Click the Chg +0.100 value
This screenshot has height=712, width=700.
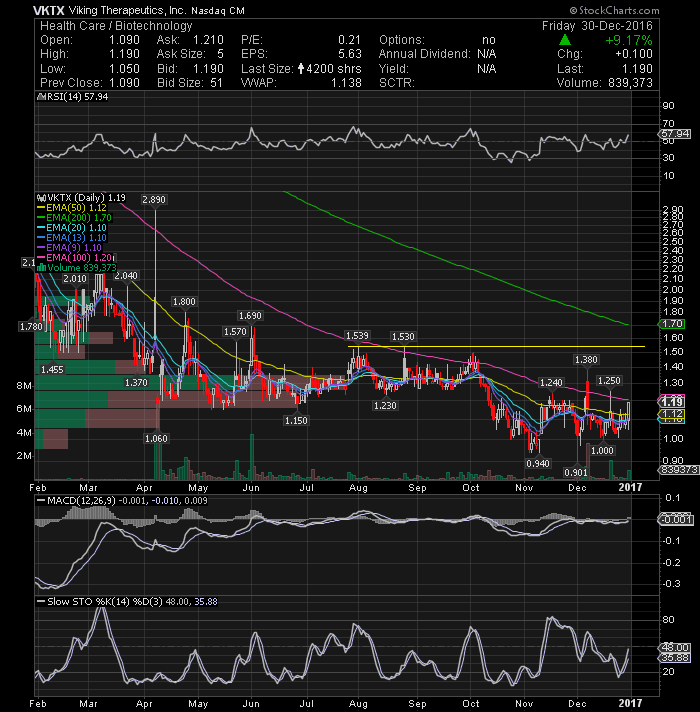(634, 54)
